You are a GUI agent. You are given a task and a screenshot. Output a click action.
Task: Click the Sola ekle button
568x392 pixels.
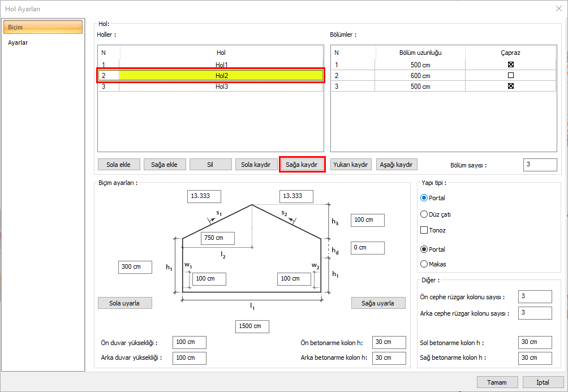click(x=119, y=165)
